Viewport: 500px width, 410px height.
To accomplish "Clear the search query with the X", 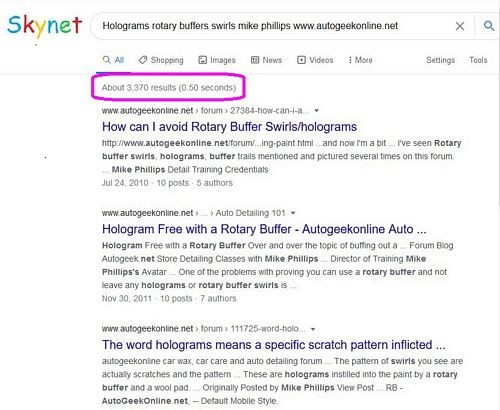I will coord(460,26).
